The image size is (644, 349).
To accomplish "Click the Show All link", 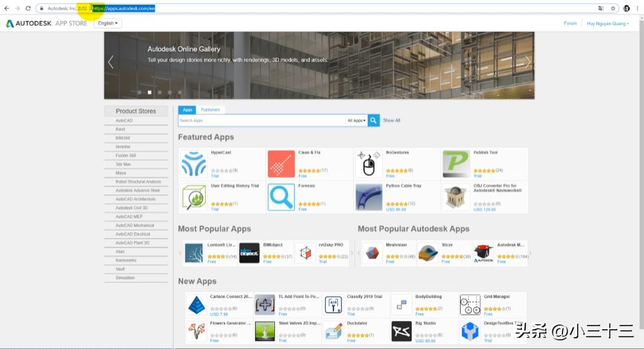I will [392, 120].
